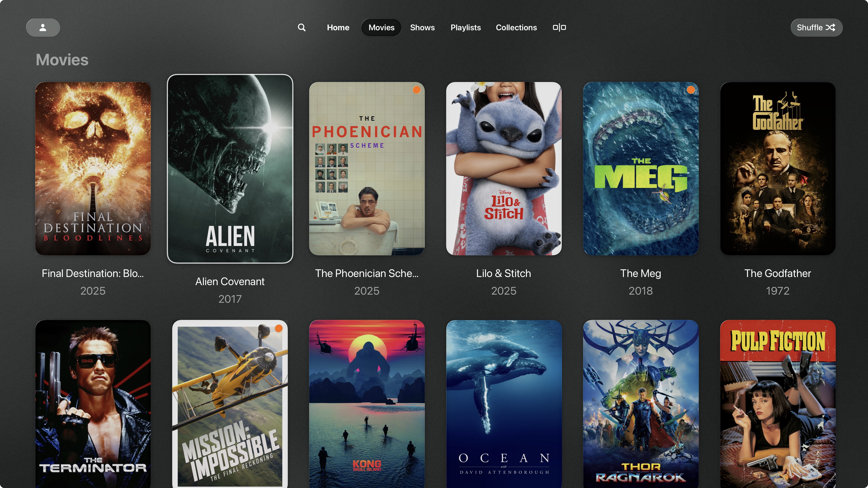The height and width of the screenshot is (488, 868).
Task: Open The Godfather movie poster
Action: [778, 168]
